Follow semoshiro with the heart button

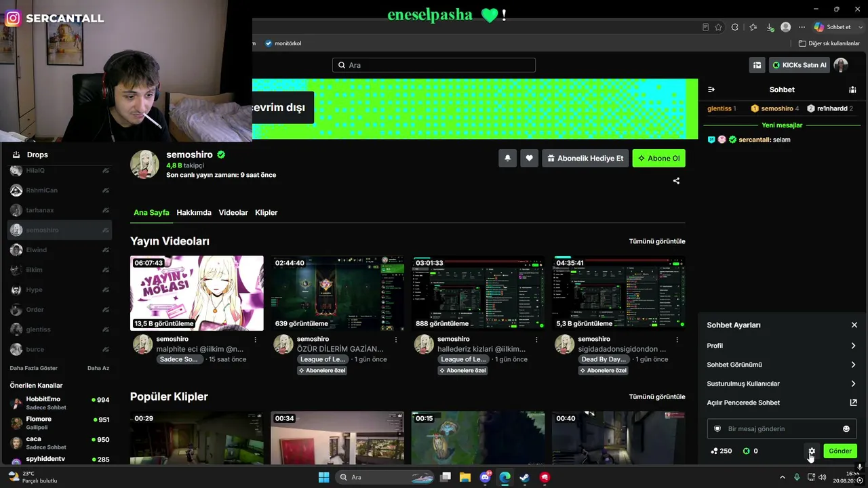529,158
